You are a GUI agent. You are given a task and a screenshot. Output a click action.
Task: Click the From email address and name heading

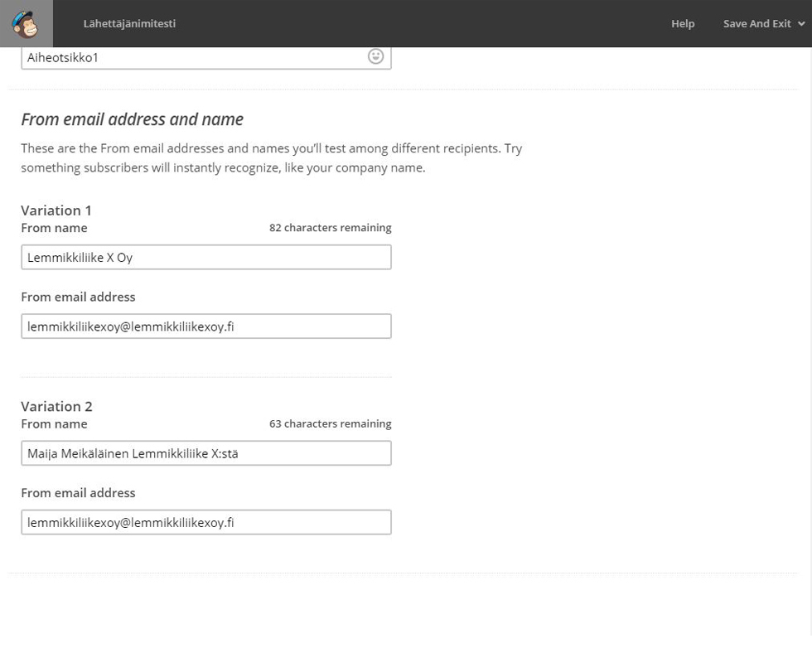(x=132, y=119)
